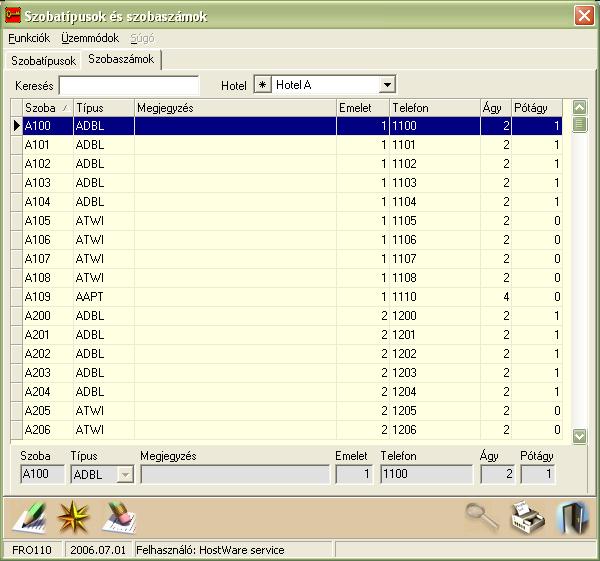Screen dimensions: 600x561
Task: Select the Szobaszámok tab
Action: [x=121, y=59]
